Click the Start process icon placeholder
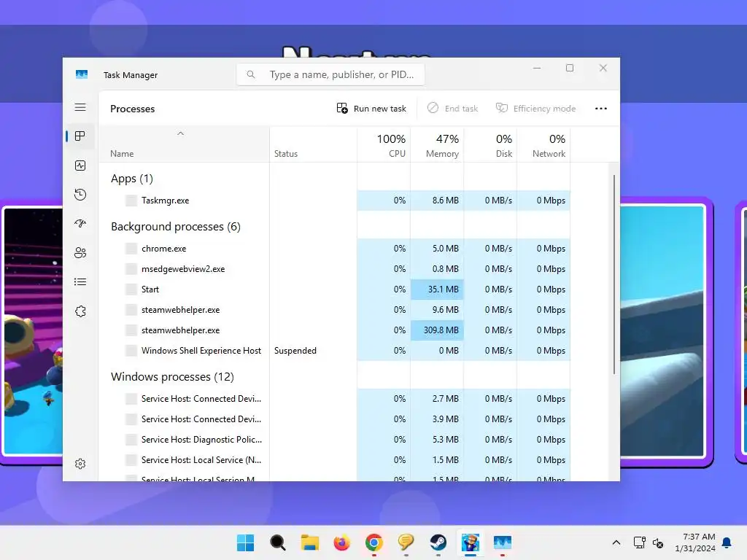747x560 pixels. coord(131,289)
